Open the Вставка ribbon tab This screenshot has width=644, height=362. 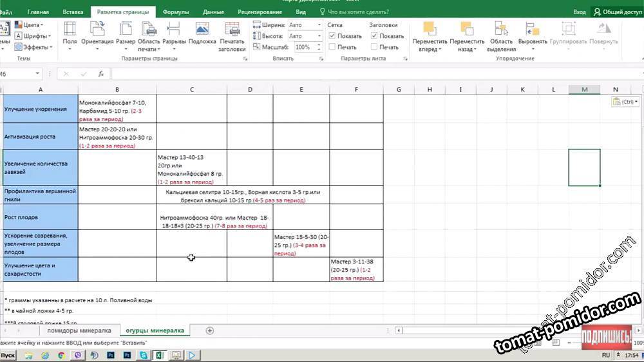point(73,12)
